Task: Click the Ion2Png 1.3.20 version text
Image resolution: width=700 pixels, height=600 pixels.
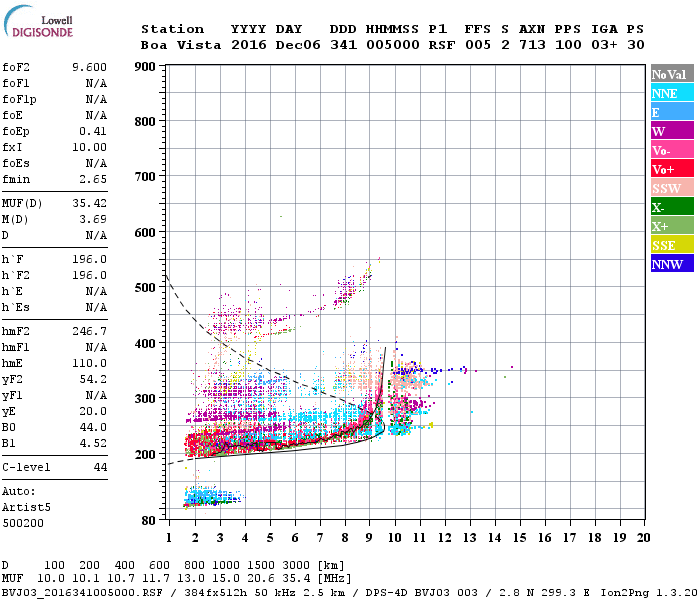Action: [x=648, y=593]
